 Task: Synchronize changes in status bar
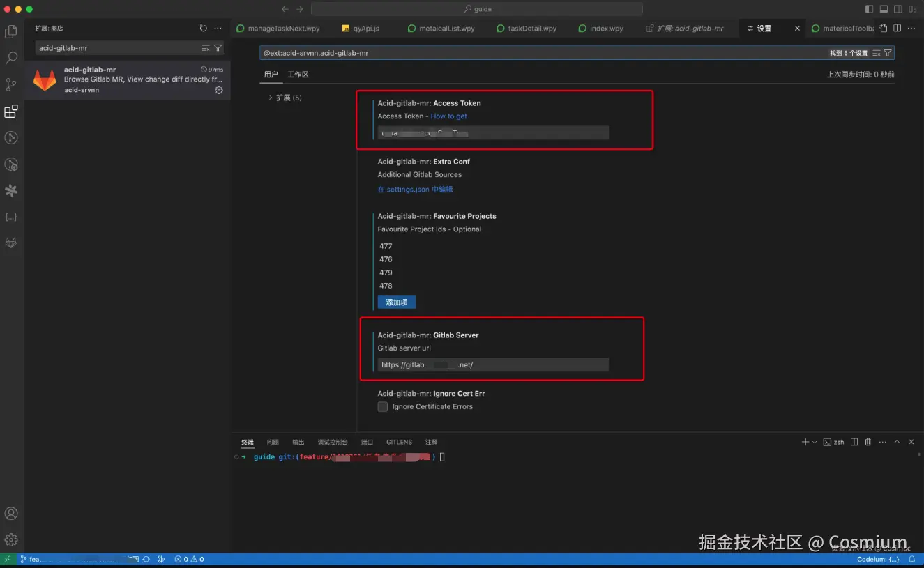(x=146, y=559)
